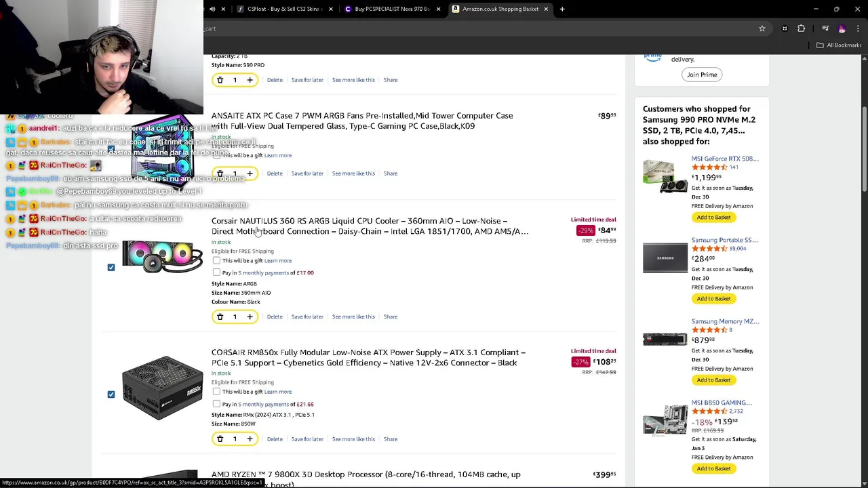Open the AMD RYZEN 7 9800X 3D product title
The width and height of the screenshot is (868, 488).
click(366, 479)
